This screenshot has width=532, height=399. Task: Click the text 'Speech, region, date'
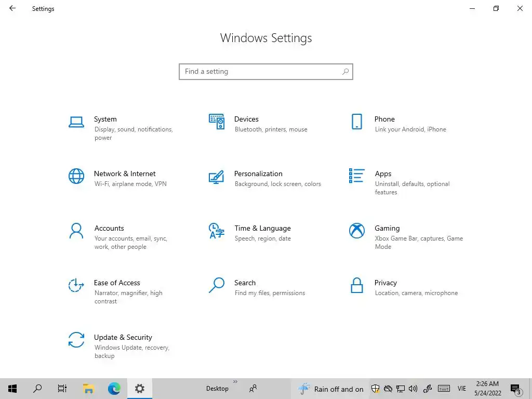click(262, 238)
